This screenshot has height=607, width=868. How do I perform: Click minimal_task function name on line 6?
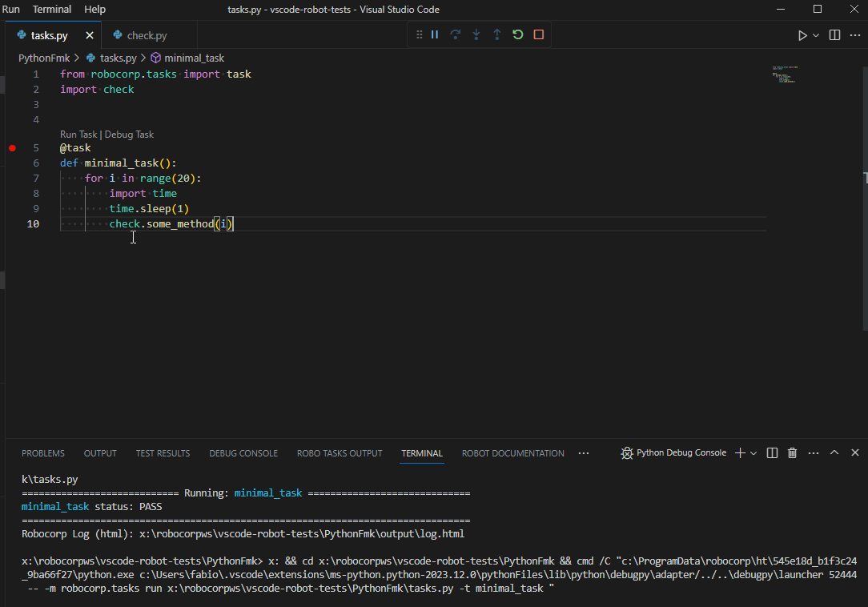click(121, 163)
